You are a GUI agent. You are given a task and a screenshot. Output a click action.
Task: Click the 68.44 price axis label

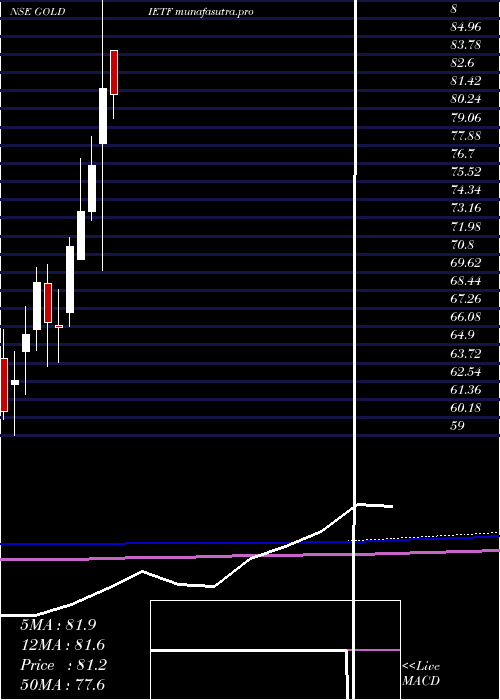[466, 281]
